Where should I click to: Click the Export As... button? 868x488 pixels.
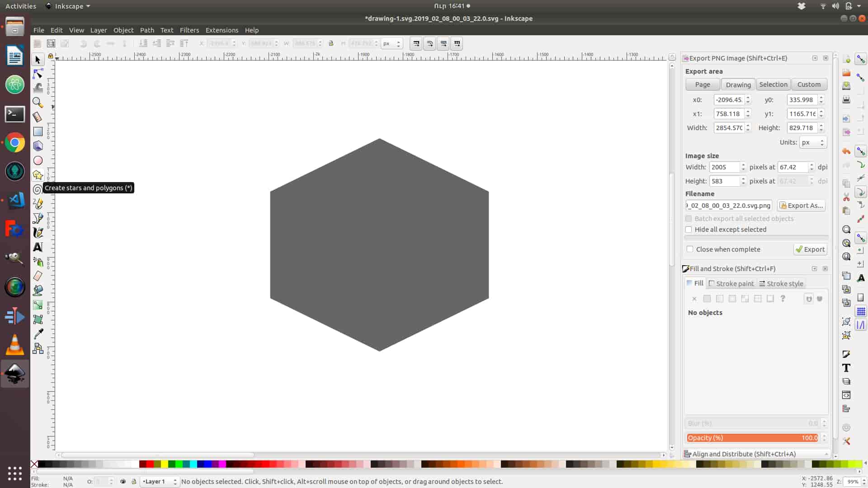(x=801, y=206)
